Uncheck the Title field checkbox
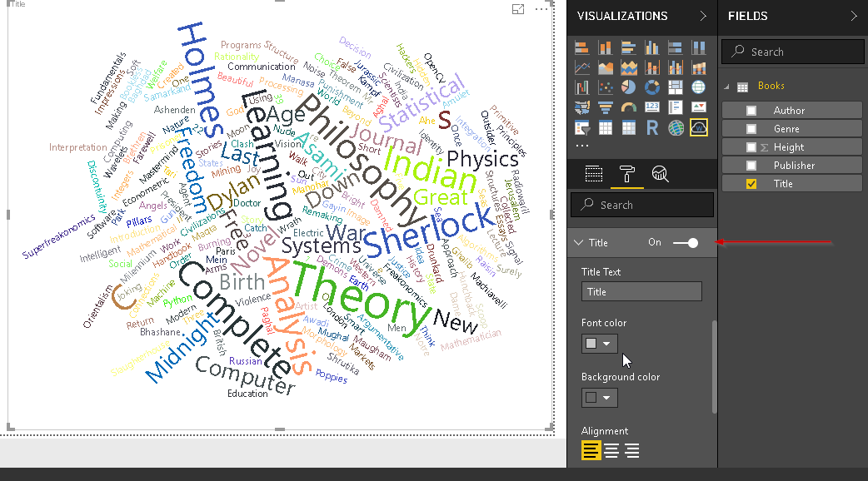 pyautogui.click(x=751, y=184)
